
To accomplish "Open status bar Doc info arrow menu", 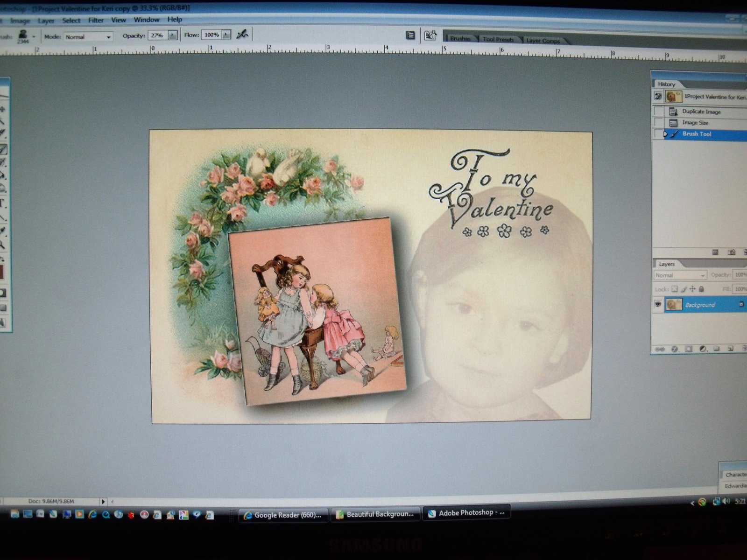I will point(104,502).
